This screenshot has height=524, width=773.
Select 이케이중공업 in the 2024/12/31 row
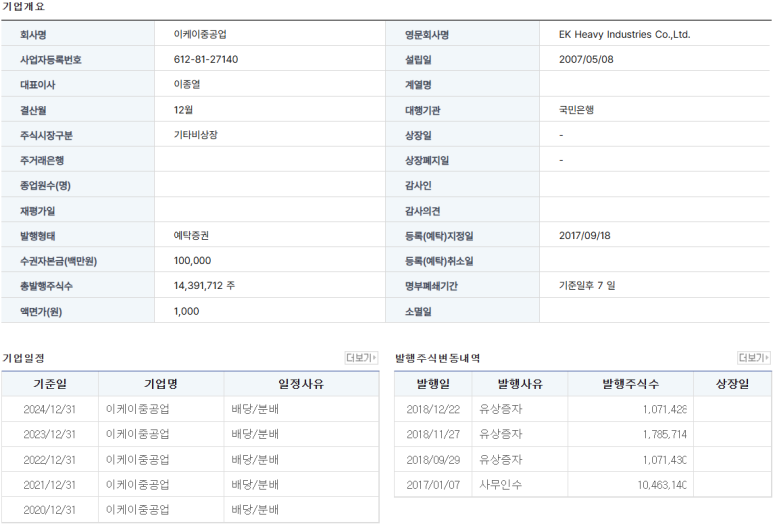tap(138, 409)
